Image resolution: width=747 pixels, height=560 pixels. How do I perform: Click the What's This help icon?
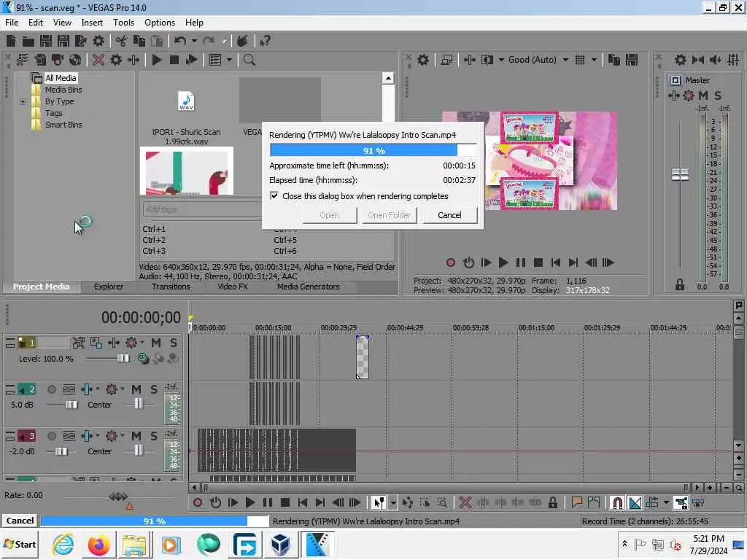(266, 41)
